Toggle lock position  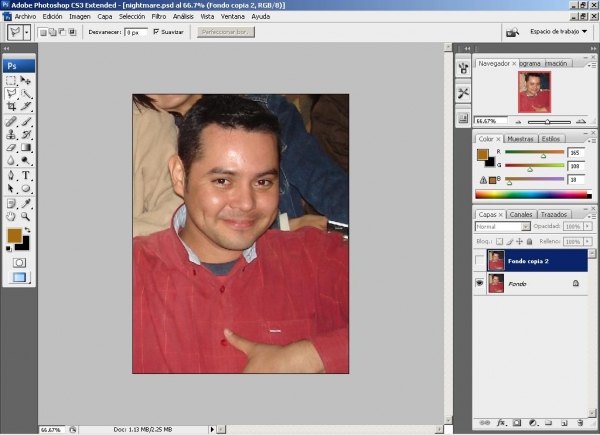pos(519,241)
